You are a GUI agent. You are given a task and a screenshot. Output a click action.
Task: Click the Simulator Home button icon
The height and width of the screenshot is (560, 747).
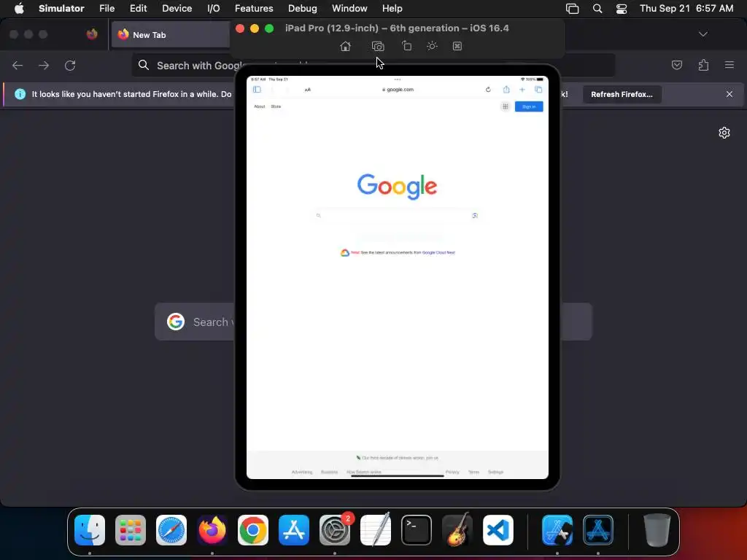pos(345,46)
